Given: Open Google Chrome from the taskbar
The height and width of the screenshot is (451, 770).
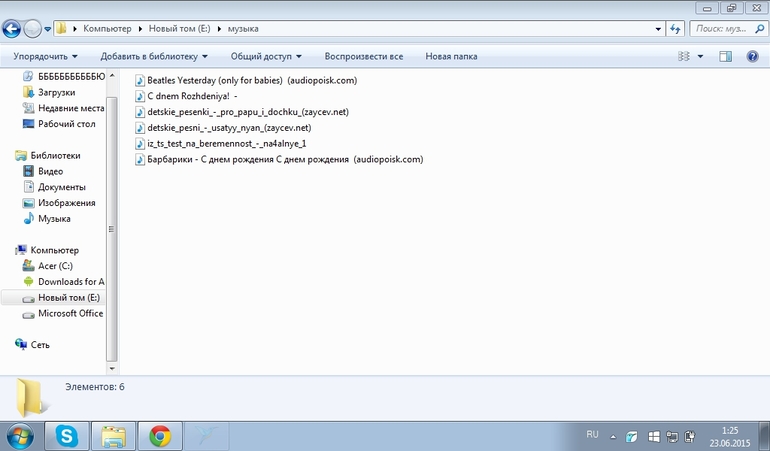Looking at the screenshot, I should 159,435.
